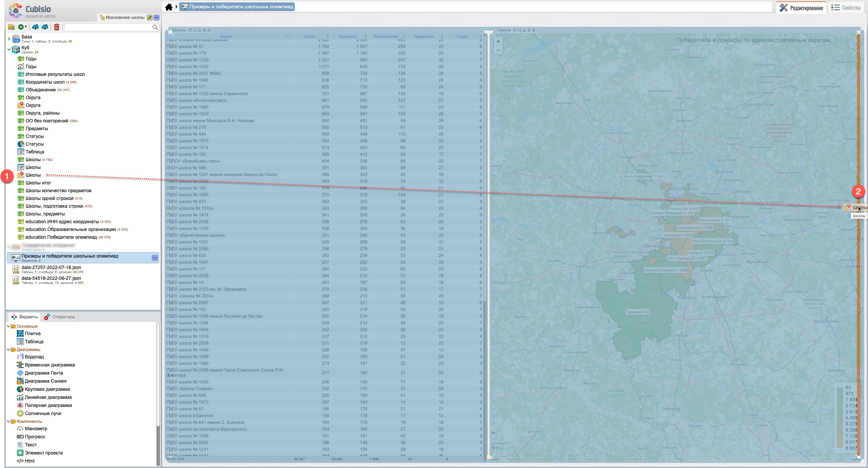Screen dimensions: 868x468
Task: Switch to the Операторы tab
Action: (x=60, y=317)
